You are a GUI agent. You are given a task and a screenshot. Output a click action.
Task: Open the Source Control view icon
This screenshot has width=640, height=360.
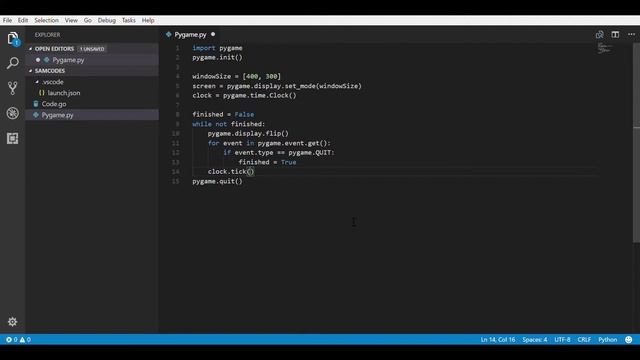[13, 88]
